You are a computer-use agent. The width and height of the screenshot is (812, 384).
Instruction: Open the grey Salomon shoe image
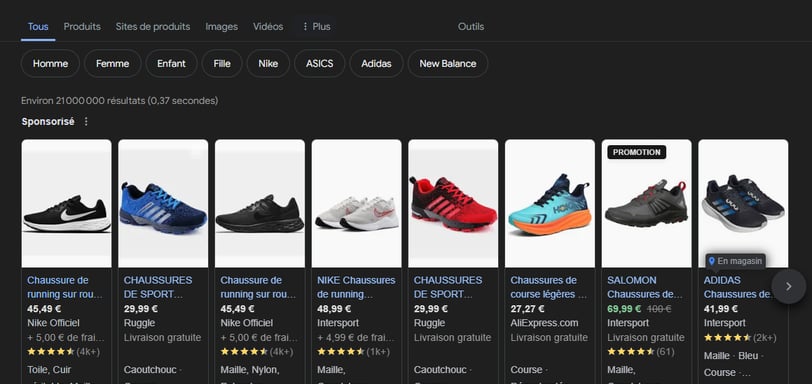click(x=646, y=203)
